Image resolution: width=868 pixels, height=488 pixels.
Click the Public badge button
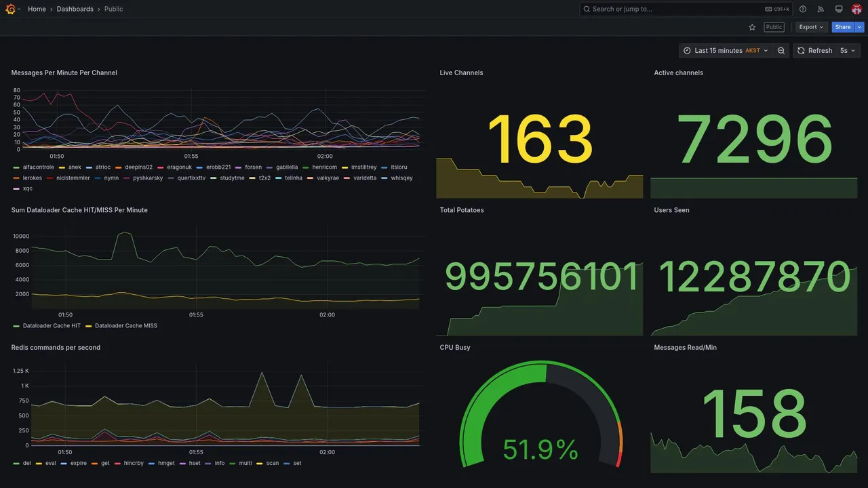coord(774,27)
